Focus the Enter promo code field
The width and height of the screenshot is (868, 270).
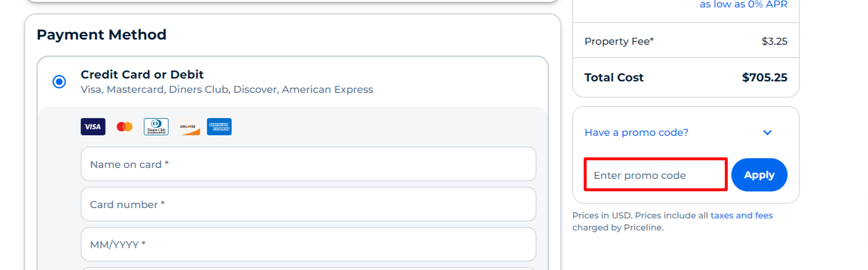656,175
